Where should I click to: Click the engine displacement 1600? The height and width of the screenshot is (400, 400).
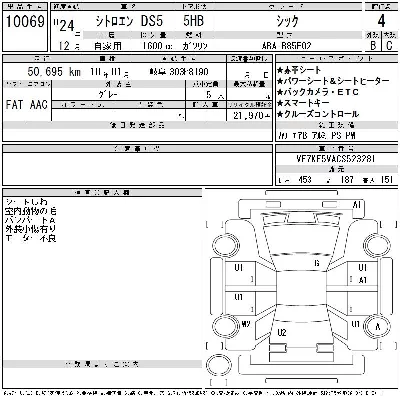152,46
